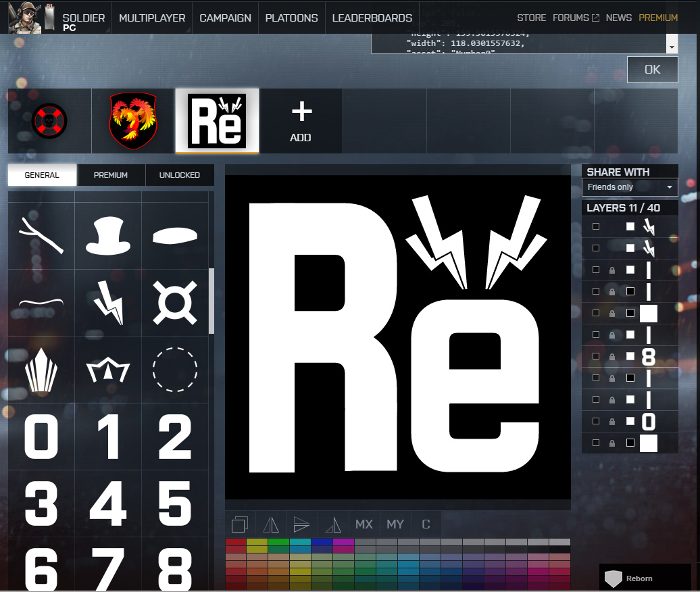Flip the shape vertically
700x592 pixels.
302,524
